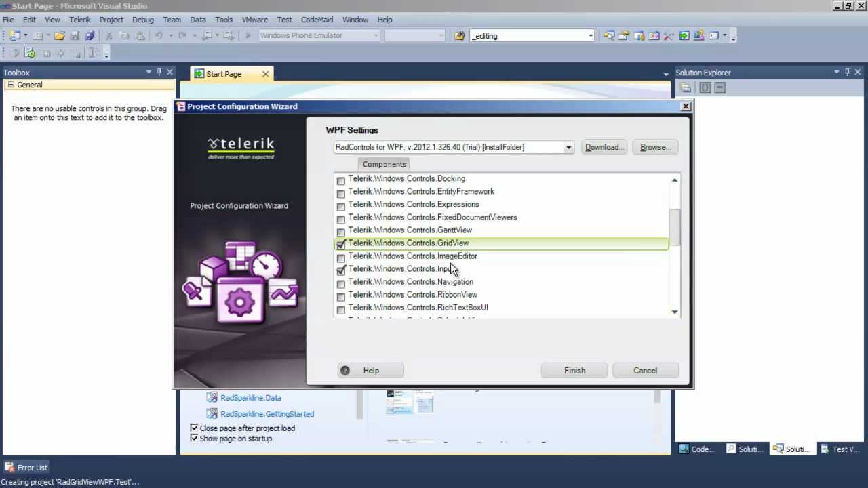
Task: Collapse the General toolbox group
Action: (x=11, y=85)
